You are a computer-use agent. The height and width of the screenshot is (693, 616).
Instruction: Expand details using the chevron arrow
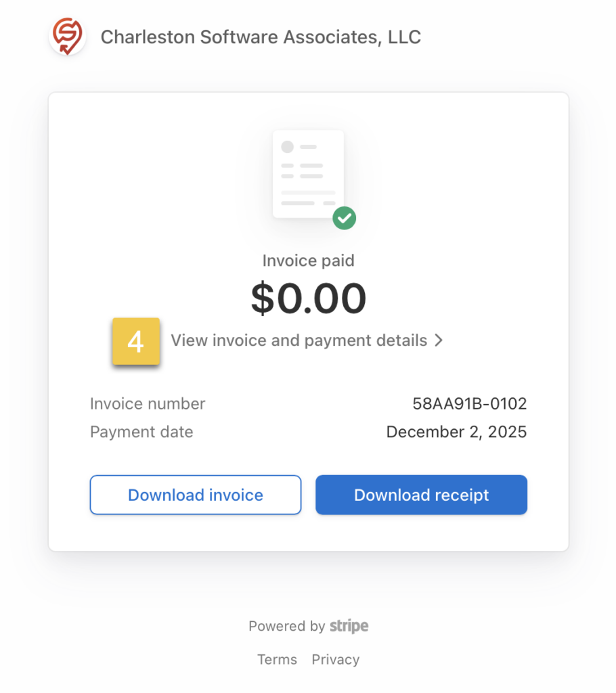click(x=439, y=340)
